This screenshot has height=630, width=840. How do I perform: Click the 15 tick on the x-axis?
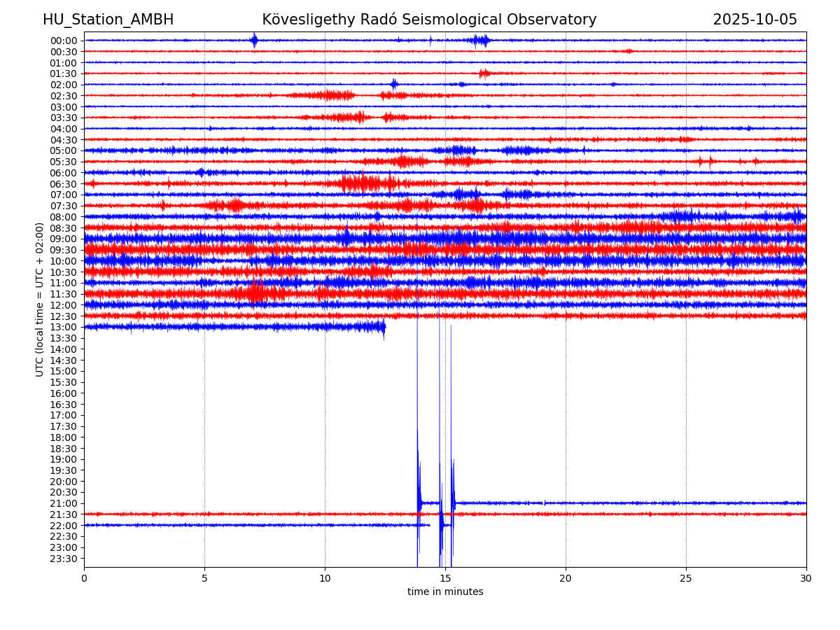pyautogui.click(x=445, y=578)
